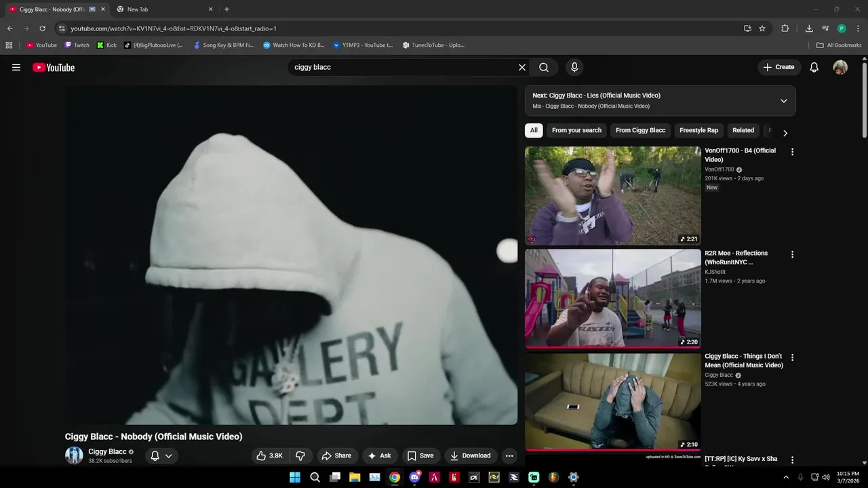The width and height of the screenshot is (868, 488).
Task: Click the browser address bar URL
Action: (174, 28)
